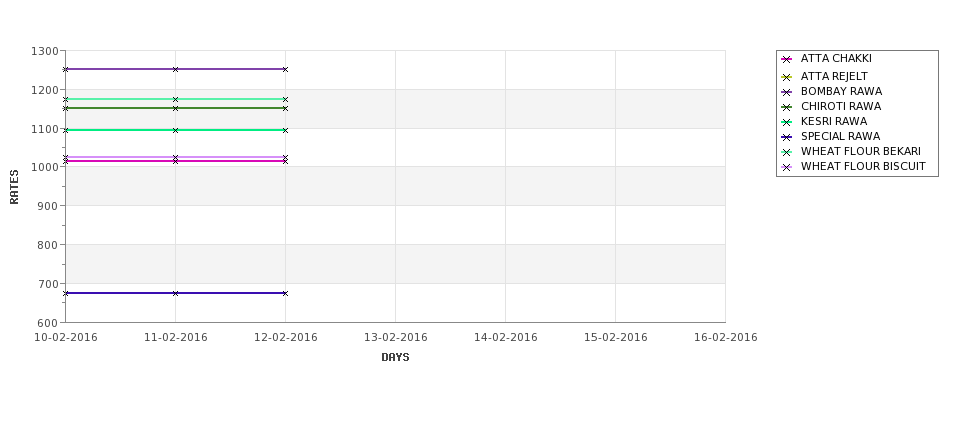Click the 11-02-2016 point on the blue 675 line

pyautogui.click(x=175, y=293)
